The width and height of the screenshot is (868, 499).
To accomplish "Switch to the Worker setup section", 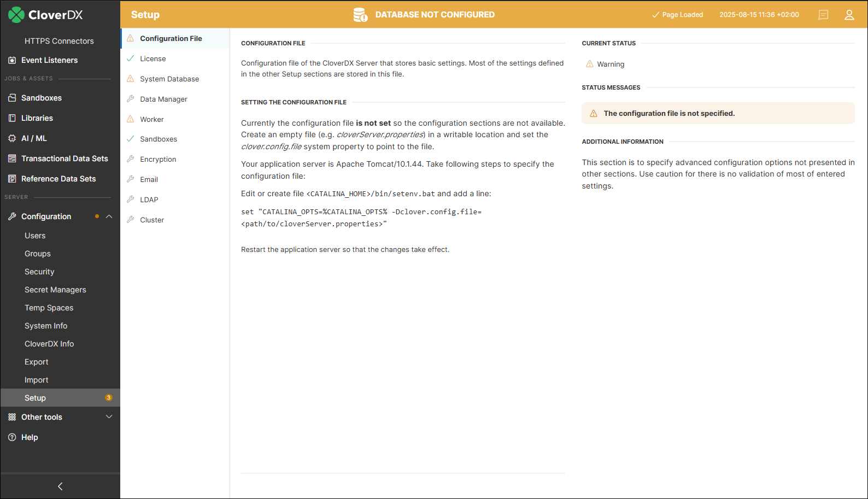I will [x=152, y=119].
